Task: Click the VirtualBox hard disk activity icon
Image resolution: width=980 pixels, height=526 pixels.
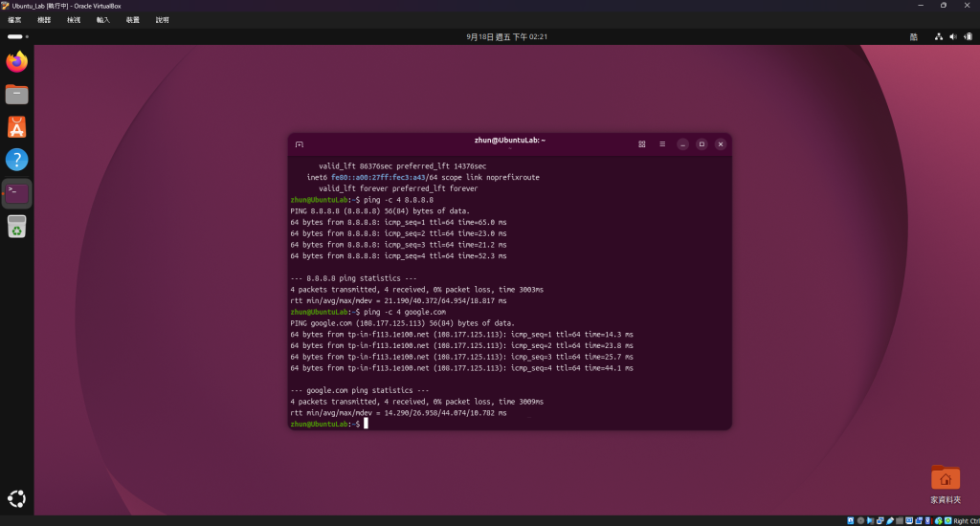Action: (x=851, y=520)
